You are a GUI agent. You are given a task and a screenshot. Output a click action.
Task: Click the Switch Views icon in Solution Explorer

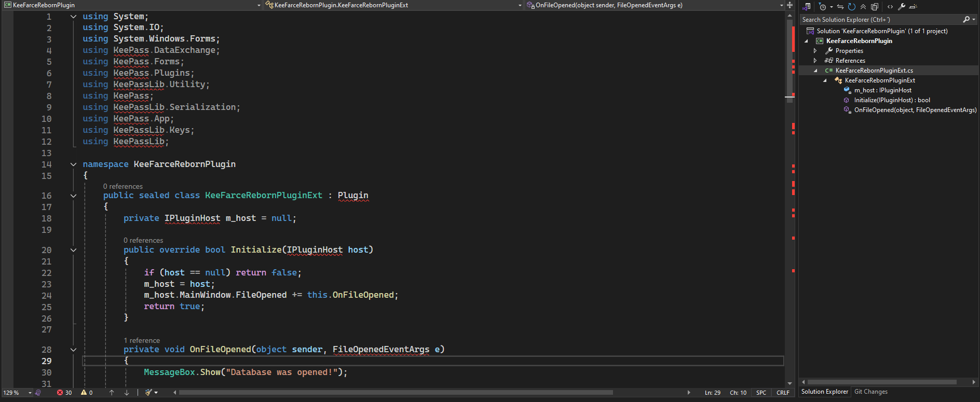807,7
